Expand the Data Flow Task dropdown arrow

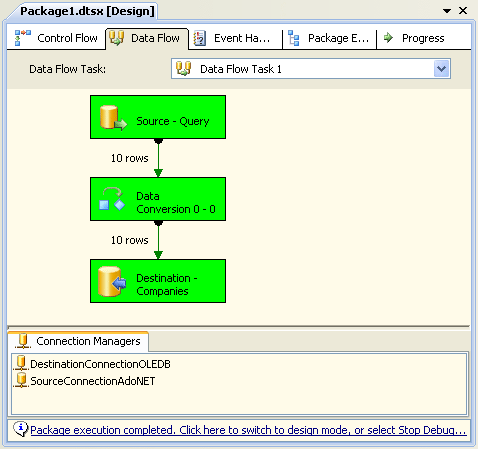(x=441, y=69)
